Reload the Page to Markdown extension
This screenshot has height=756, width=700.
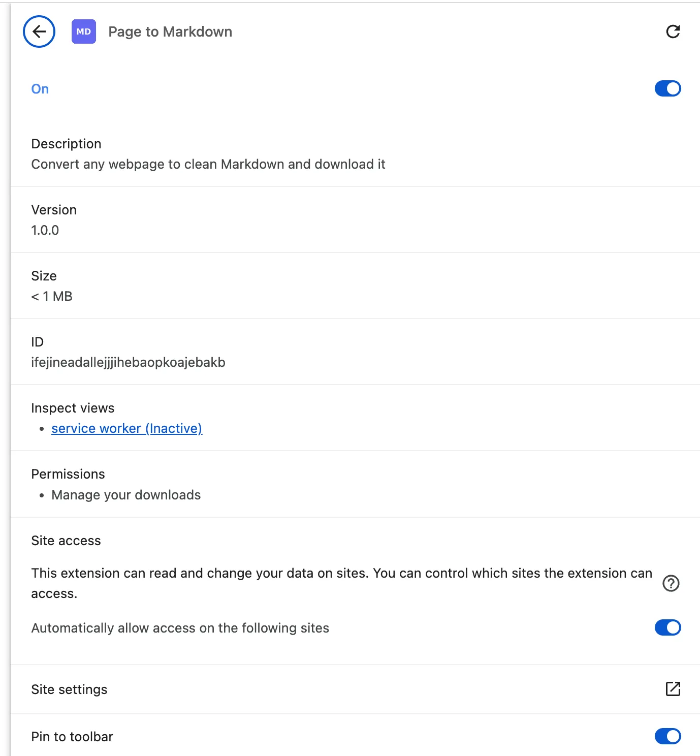(x=673, y=31)
